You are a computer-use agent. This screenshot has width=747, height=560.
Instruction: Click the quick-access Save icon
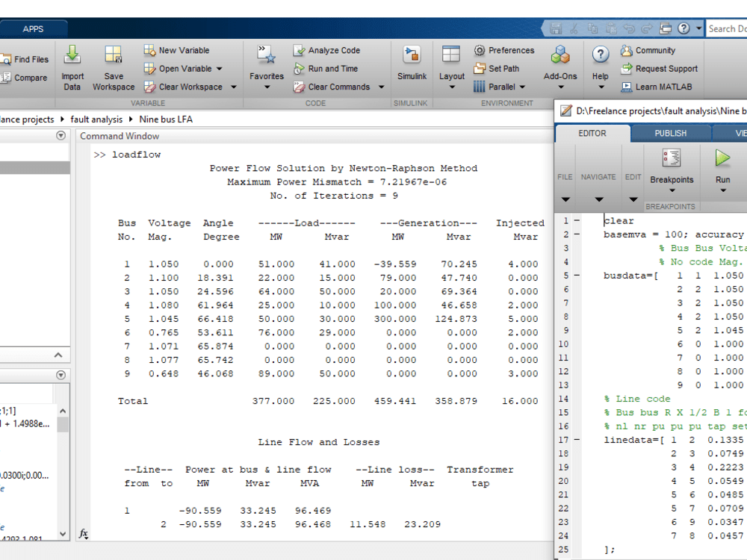click(x=556, y=28)
